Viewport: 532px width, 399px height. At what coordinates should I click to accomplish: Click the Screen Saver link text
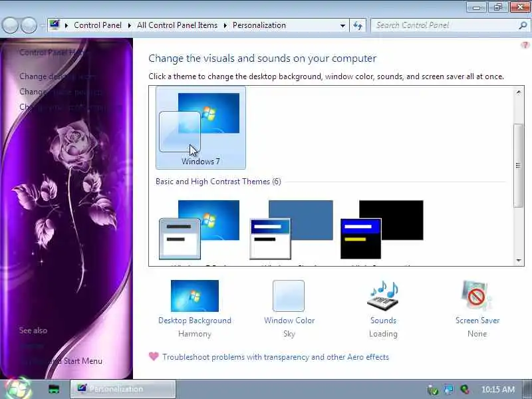click(x=477, y=321)
